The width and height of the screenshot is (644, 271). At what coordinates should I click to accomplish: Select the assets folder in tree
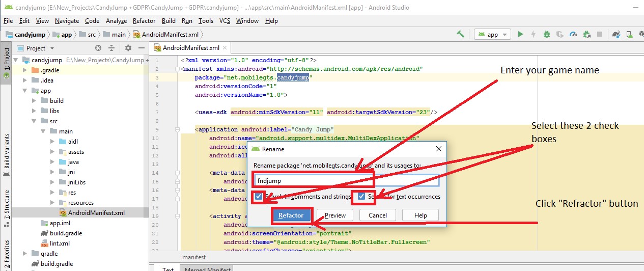coord(72,152)
